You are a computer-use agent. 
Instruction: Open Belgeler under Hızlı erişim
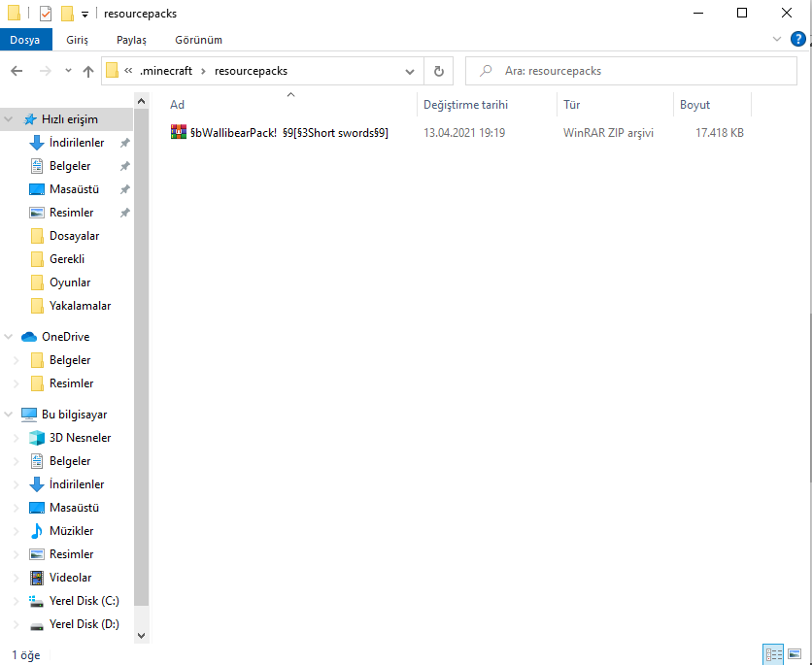coord(70,166)
